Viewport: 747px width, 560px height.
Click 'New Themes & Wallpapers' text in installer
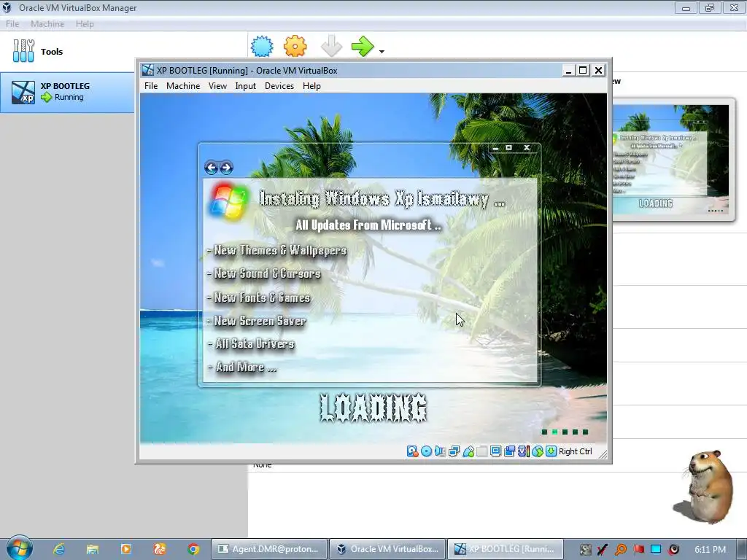pyautogui.click(x=279, y=251)
